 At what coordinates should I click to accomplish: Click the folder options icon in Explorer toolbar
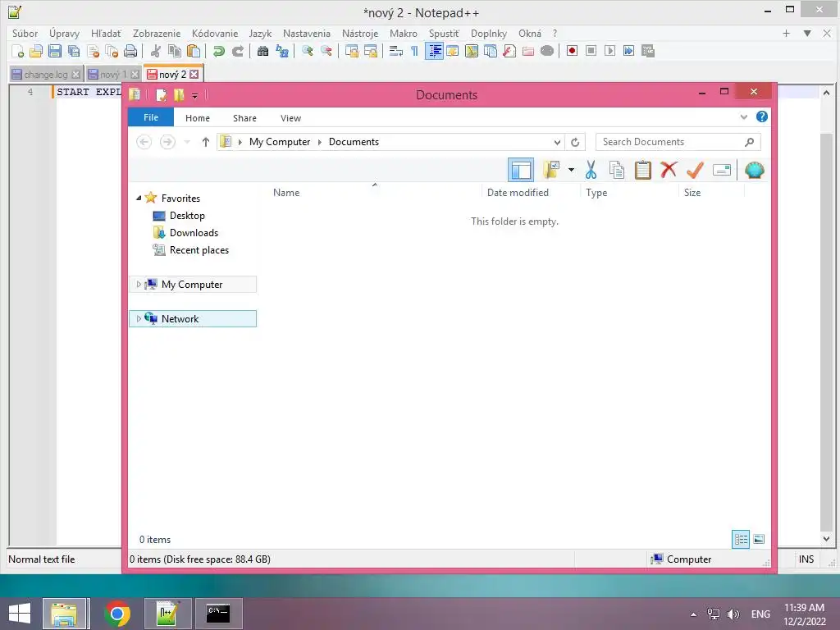(551, 170)
